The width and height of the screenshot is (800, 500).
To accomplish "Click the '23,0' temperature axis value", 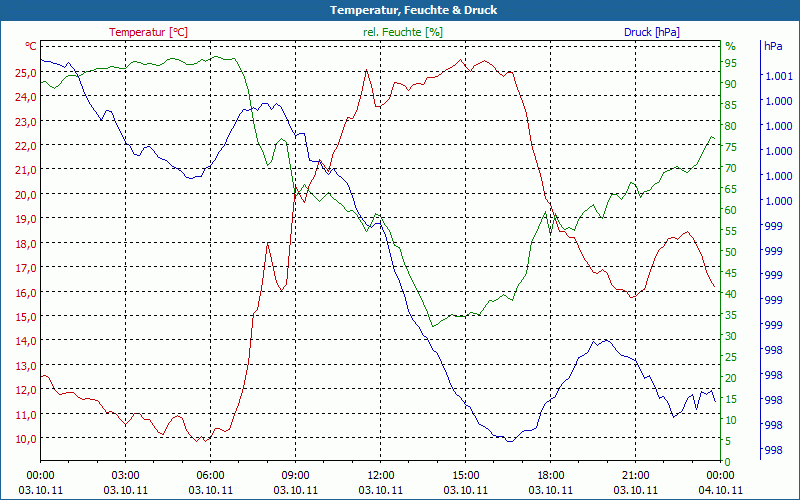I will click(x=26, y=121).
